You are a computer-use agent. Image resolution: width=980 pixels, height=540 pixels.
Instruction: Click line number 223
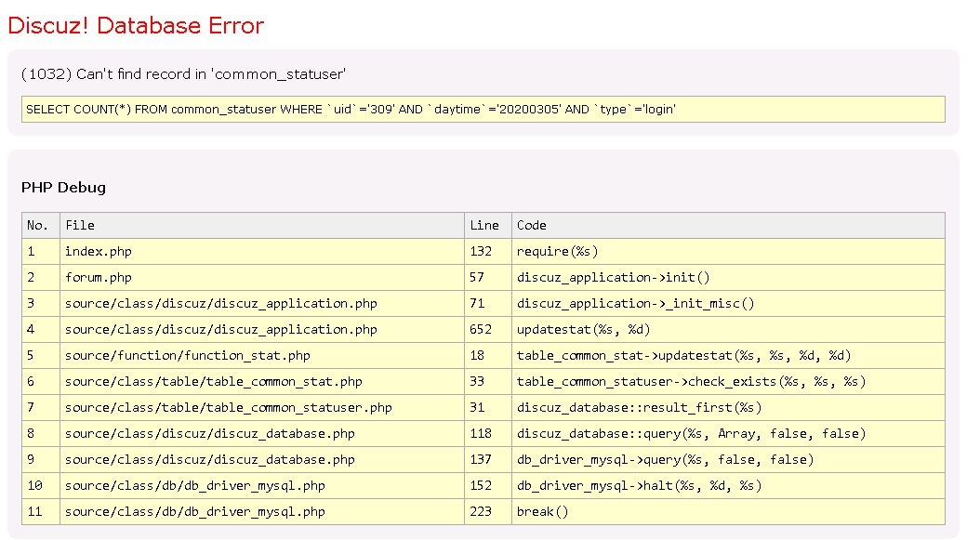pyautogui.click(x=487, y=512)
